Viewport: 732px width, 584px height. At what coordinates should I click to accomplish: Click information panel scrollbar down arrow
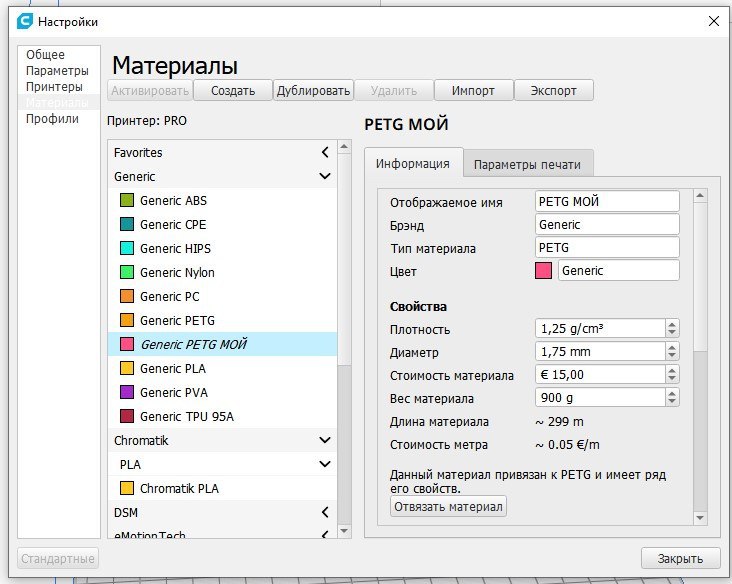pyautogui.click(x=700, y=518)
